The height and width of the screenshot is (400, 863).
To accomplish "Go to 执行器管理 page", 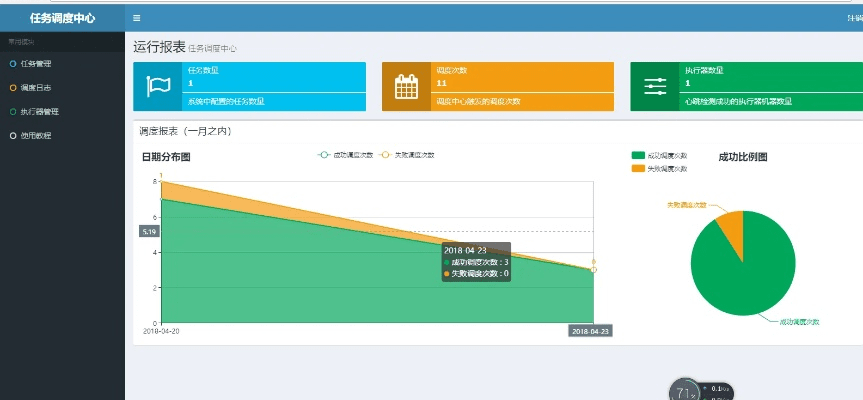I will coord(40,112).
